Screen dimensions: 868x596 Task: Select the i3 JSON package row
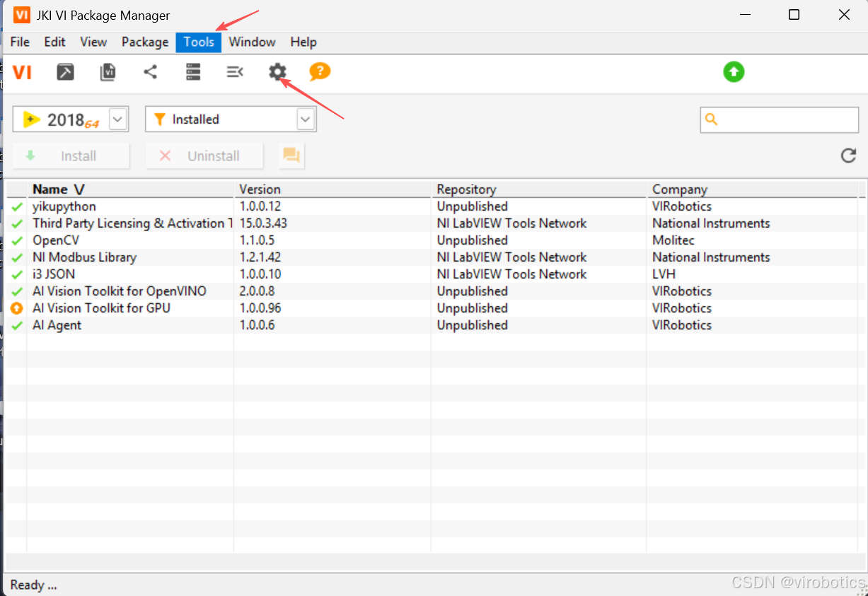[x=432, y=274]
